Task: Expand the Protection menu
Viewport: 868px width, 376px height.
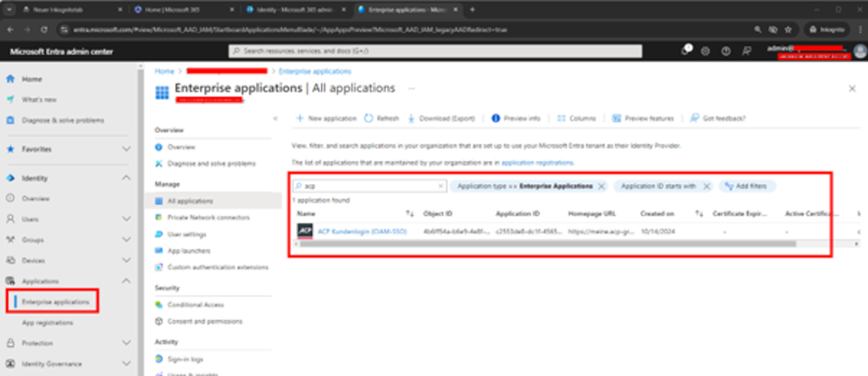Action: tap(126, 343)
